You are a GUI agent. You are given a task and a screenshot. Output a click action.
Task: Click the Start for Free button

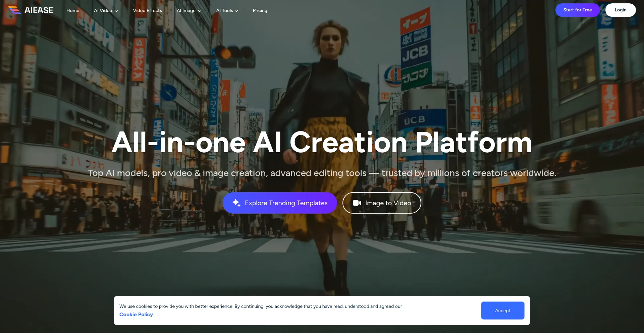578,10
